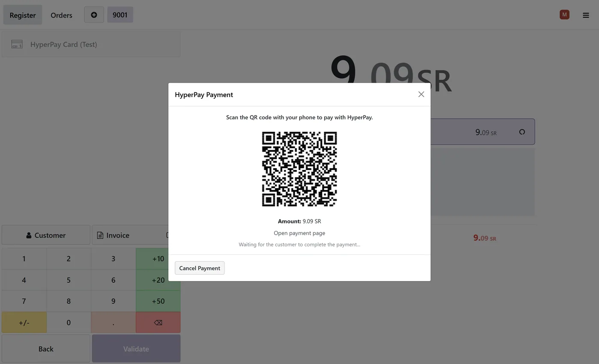Open payment page link
The image size is (599, 364).
pos(299,233)
